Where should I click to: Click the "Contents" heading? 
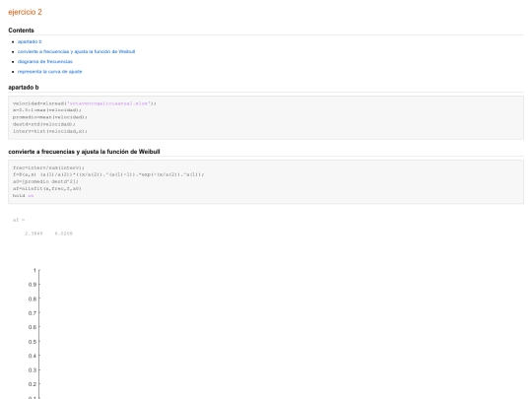[21, 31]
